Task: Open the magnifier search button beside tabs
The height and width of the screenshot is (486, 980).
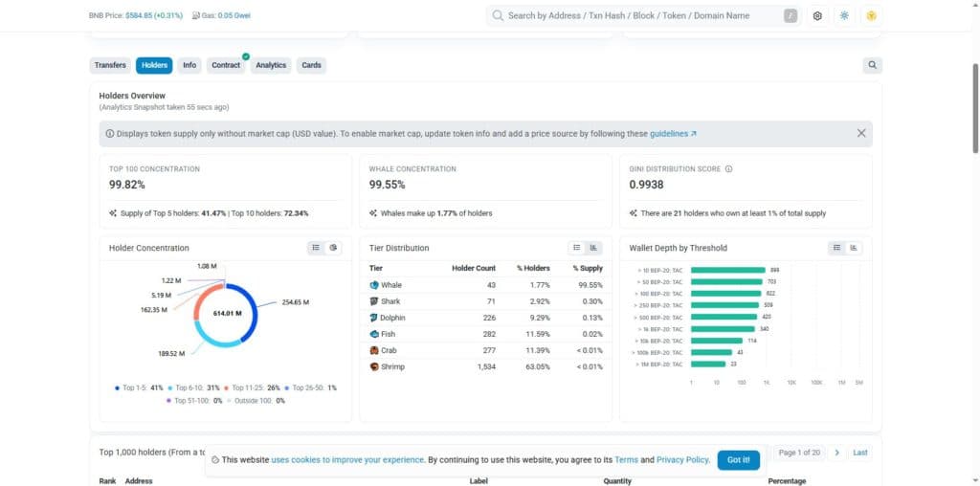Action: [873, 65]
